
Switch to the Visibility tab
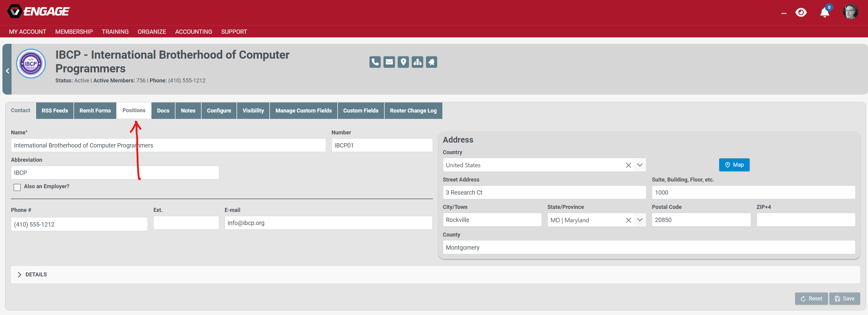(x=253, y=111)
